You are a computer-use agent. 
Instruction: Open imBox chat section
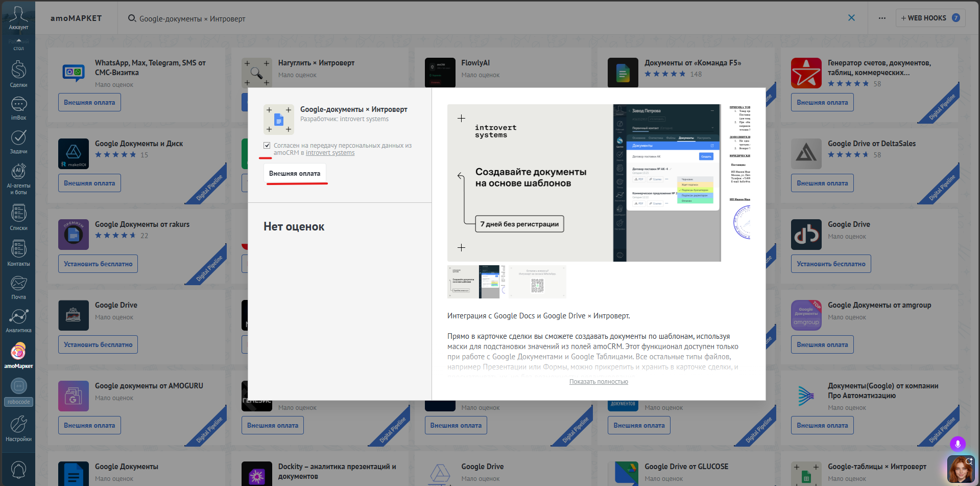point(18,108)
